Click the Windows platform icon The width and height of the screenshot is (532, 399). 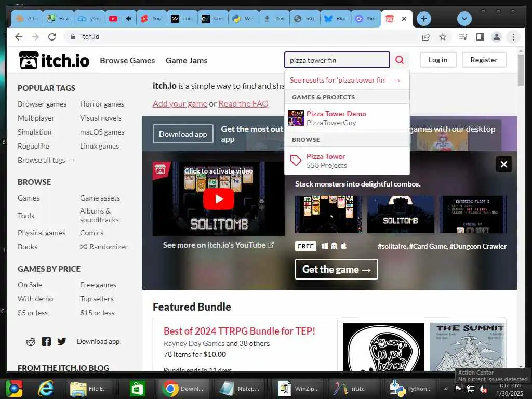[325, 246]
